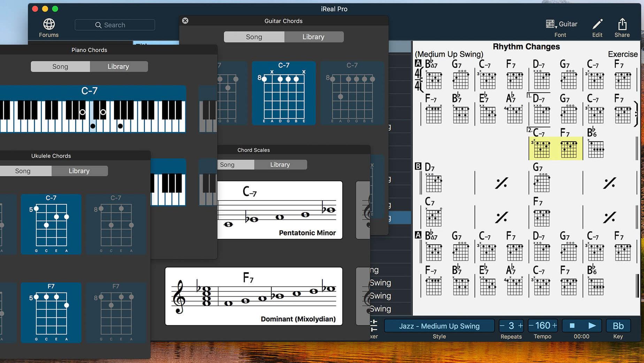The height and width of the screenshot is (363, 644).
Task: Switch Guitar Chords panel to Song
Action: coord(254,37)
